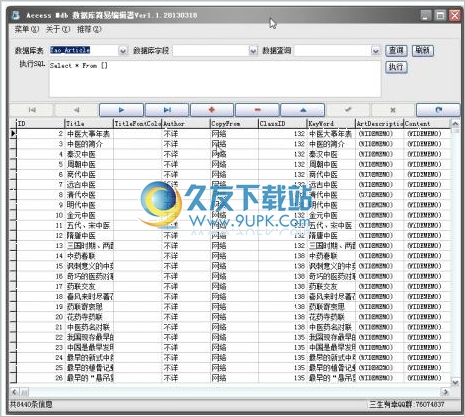Select the CopyFrom column header
Image resolution: width=465 pixels, height=417 pixels.
(234, 124)
